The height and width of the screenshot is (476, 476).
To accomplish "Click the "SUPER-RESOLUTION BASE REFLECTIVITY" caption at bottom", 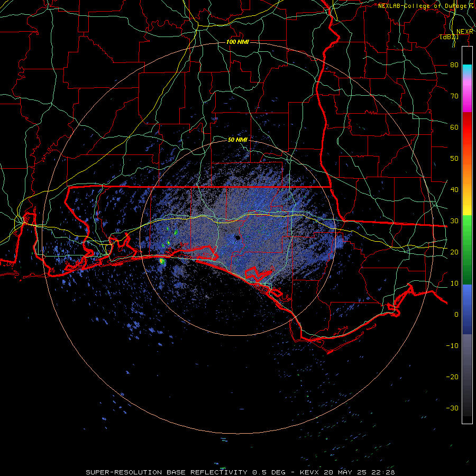I will [x=167, y=472].
